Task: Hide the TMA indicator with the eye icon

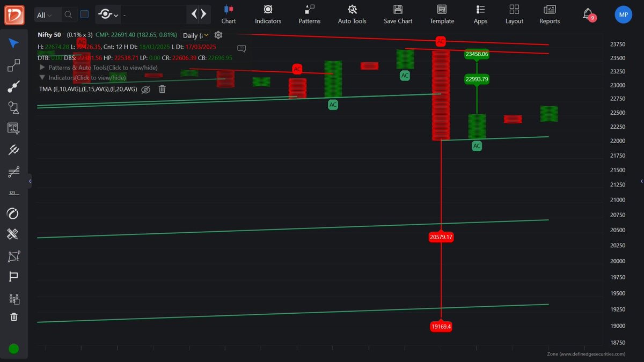Action: pos(145,90)
